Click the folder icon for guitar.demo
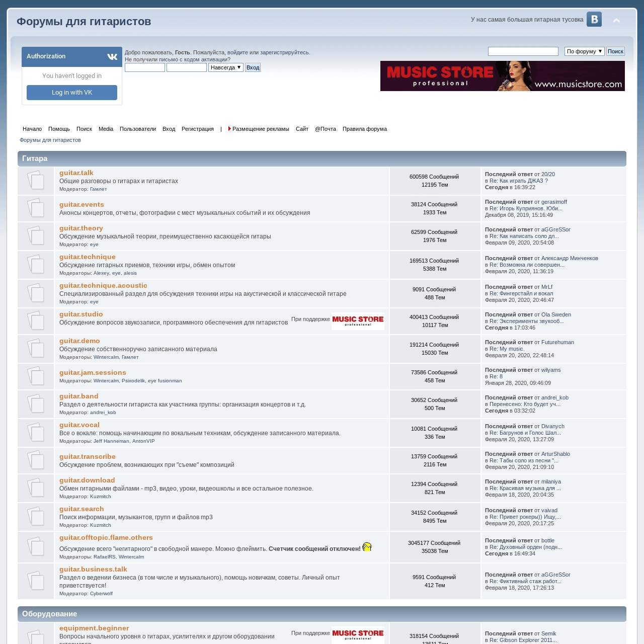 pyautogui.click(x=36, y=349)
